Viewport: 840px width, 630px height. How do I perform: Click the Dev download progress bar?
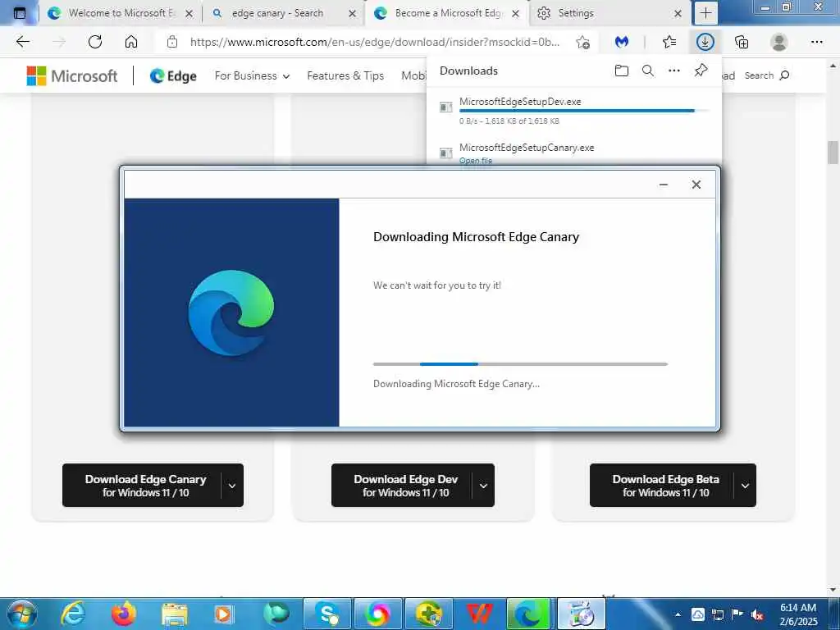(x=584, y=111)
